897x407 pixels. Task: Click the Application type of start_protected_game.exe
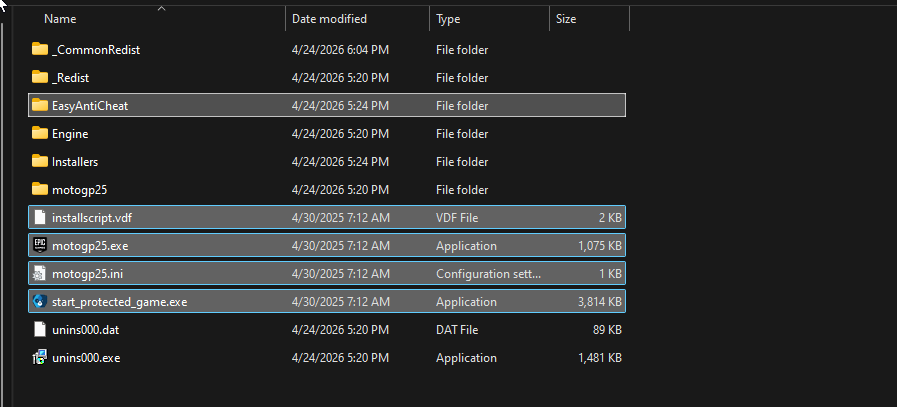point(466,302)
